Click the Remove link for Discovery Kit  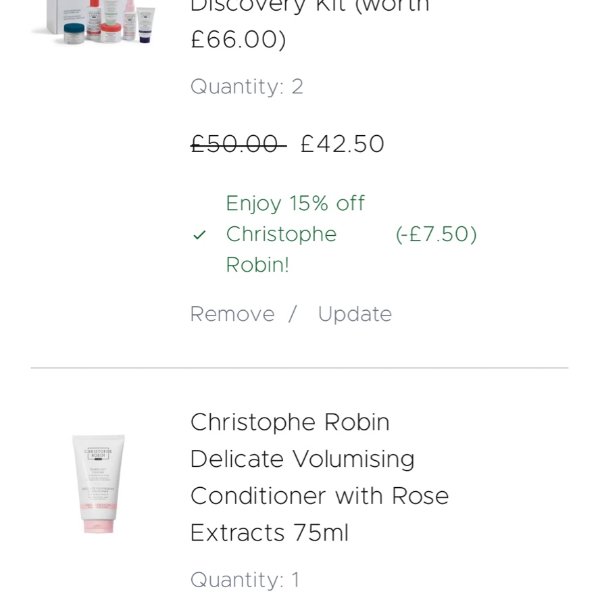point(232,314)
